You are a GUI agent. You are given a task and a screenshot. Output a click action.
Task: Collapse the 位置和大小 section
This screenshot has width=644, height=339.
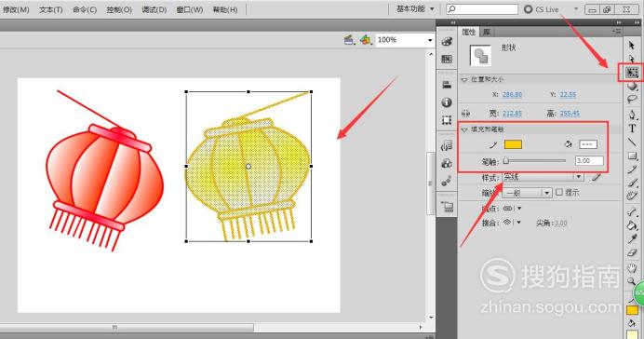click(464, 79)
